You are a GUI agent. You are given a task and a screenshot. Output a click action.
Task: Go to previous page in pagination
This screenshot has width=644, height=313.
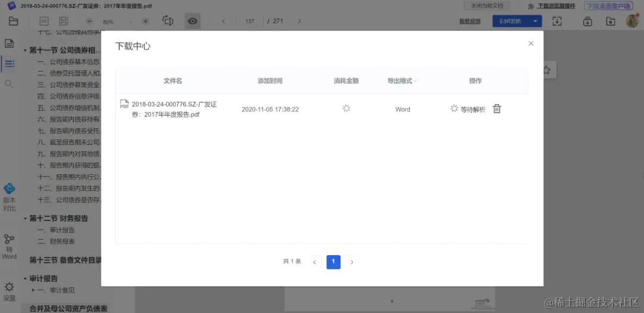[x=315, y=262]
